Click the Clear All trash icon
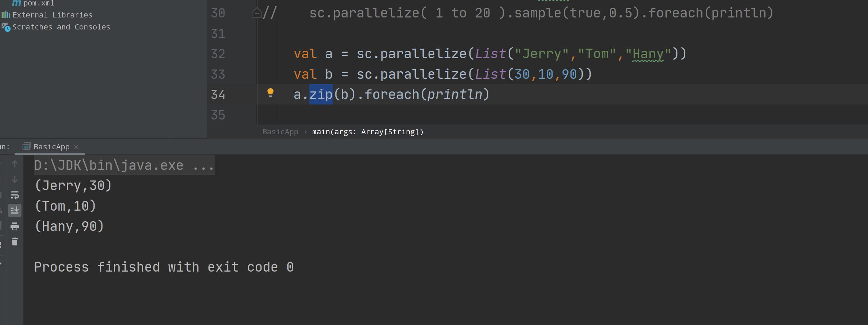Image resolution: width=868 pixels, height=325 pixels. pos(15,241)
